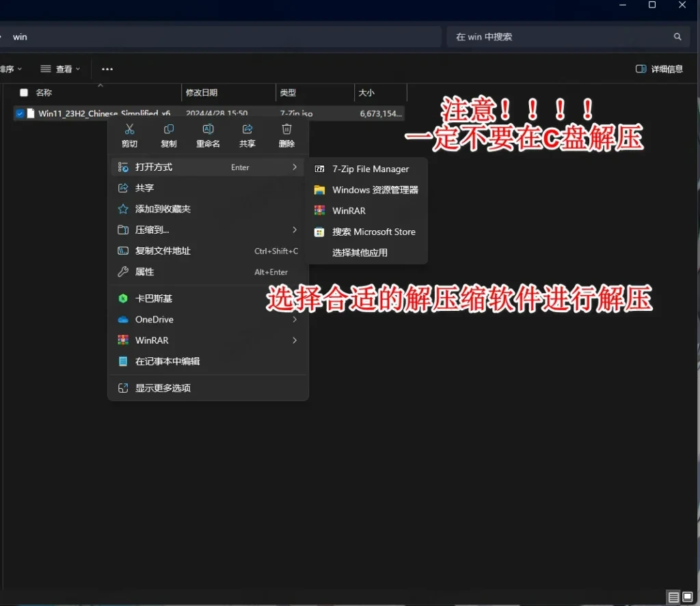
Task: Click the file size 6,673,154 cell
Action: [381, 114]
